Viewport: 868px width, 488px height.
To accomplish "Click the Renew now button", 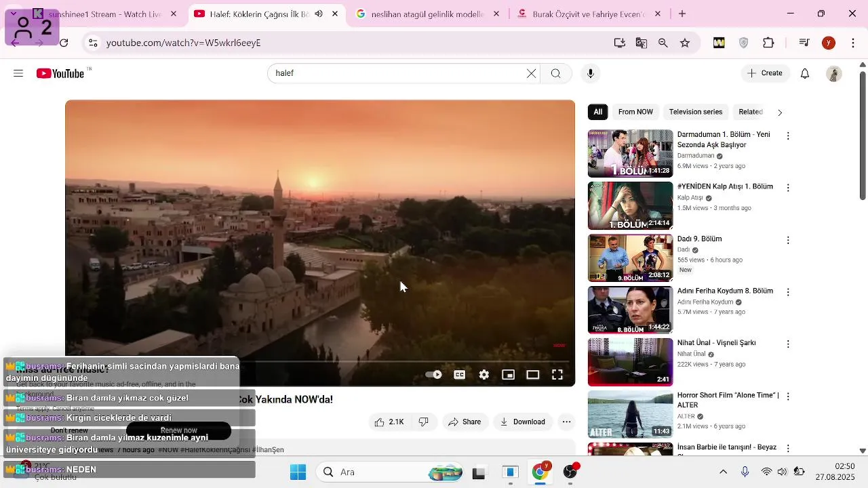I will pyautogui.click(x=179, y=430).
